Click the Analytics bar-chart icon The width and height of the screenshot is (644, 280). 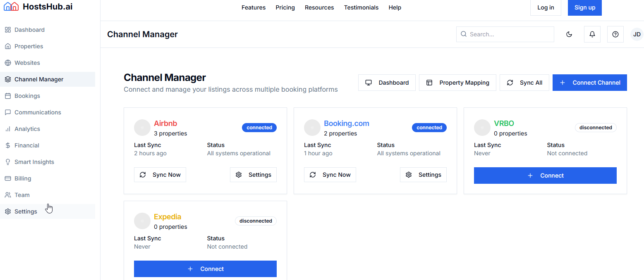8,128
